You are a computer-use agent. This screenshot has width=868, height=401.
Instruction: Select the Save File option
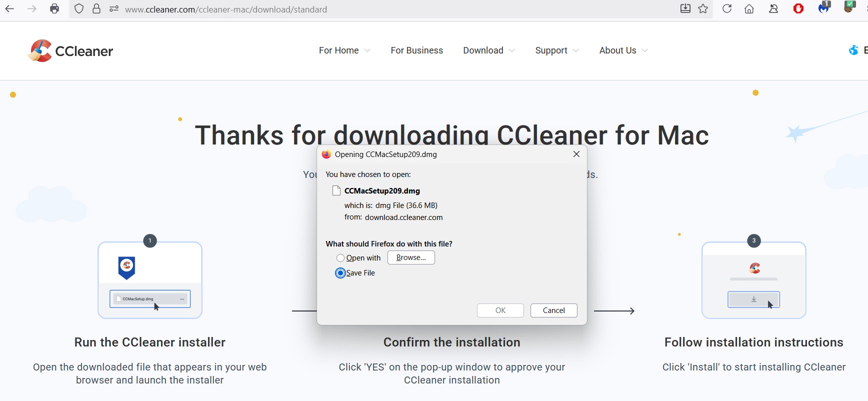tap(340, 273)
